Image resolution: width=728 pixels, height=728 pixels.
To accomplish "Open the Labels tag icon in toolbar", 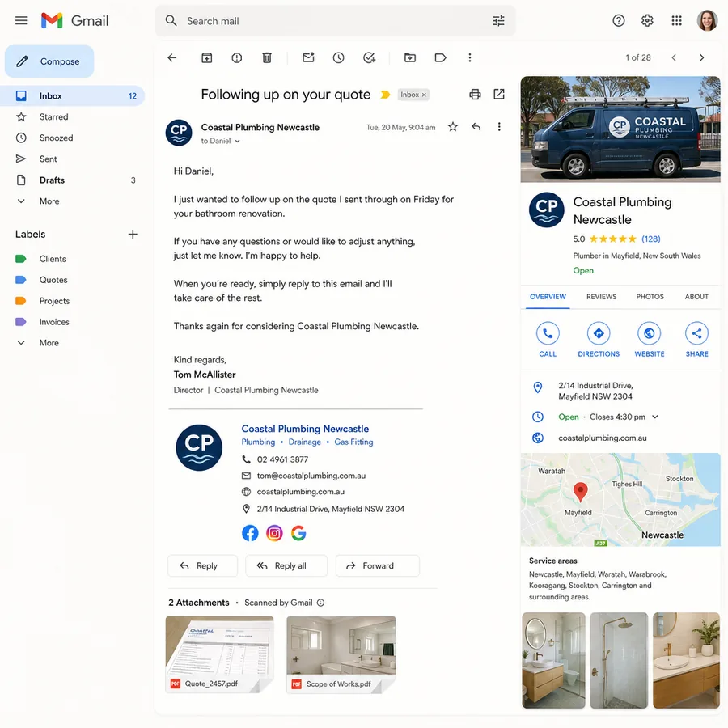I will [x=440, y=57].
